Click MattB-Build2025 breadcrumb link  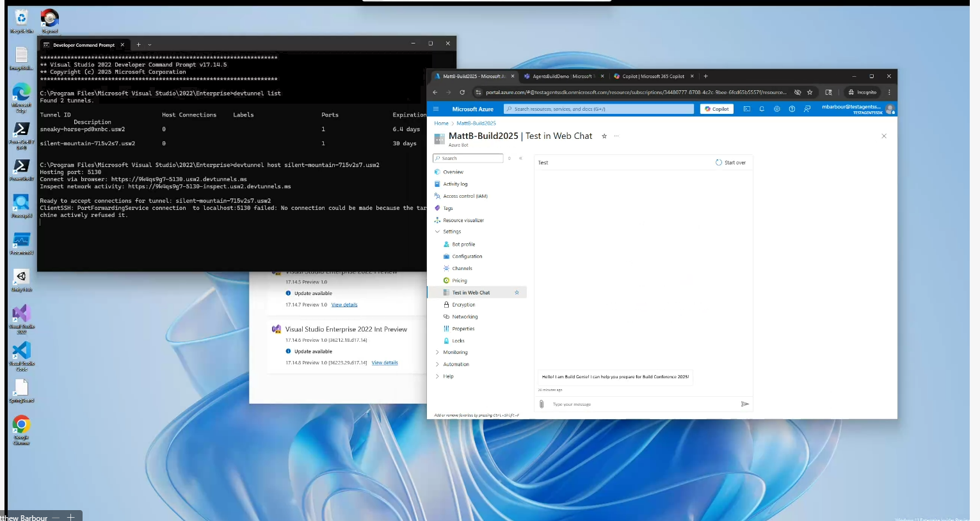tap(476, 123)
